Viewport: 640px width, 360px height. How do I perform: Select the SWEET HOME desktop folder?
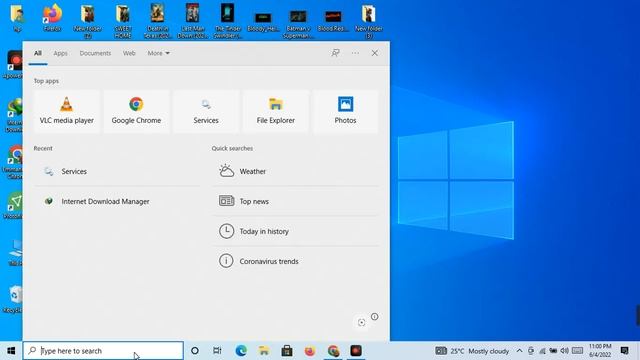pyautogui.click(x=123, y=21)
